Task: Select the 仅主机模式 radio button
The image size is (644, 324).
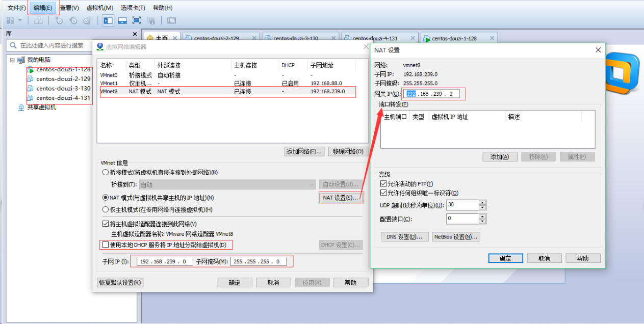Action: click(106, 209)
